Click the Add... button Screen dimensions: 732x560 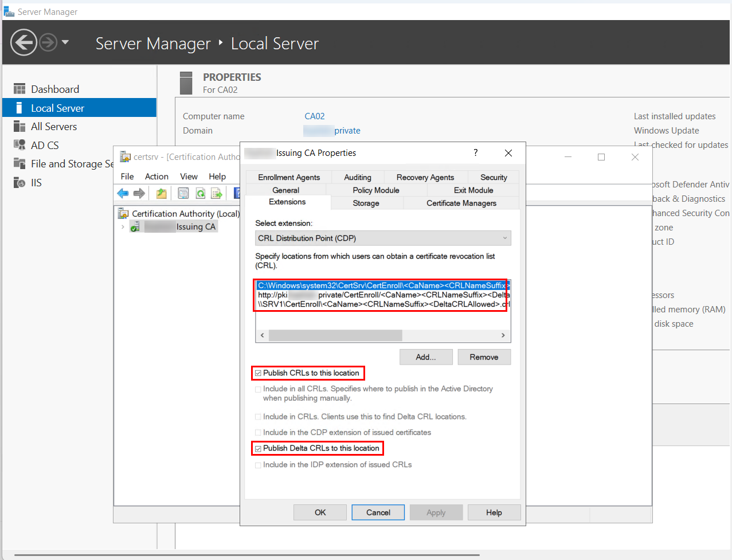pos(426,357)
